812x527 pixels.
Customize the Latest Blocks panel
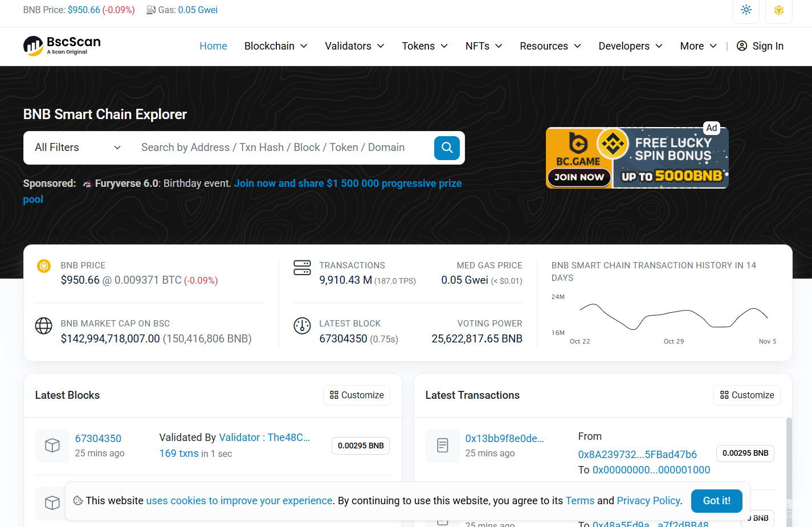(357, 395)
